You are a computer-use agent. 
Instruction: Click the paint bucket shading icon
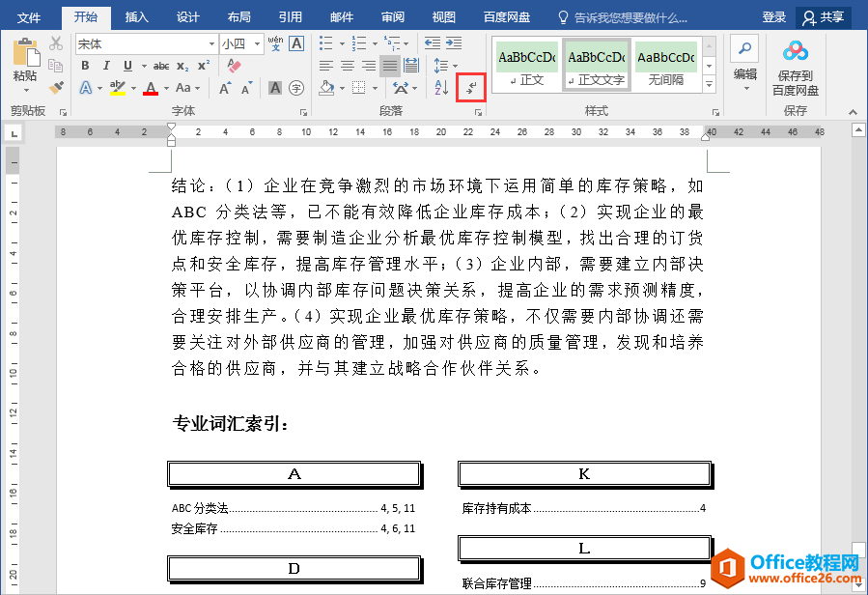coord(327,88)
